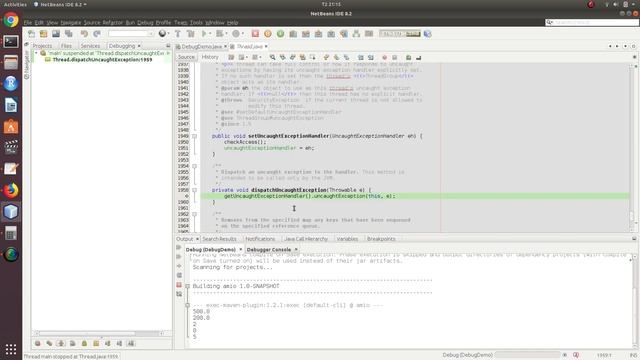Collapse comment fold at line 1962
Screen dimensions: 640x360
[x=194, y=214]
